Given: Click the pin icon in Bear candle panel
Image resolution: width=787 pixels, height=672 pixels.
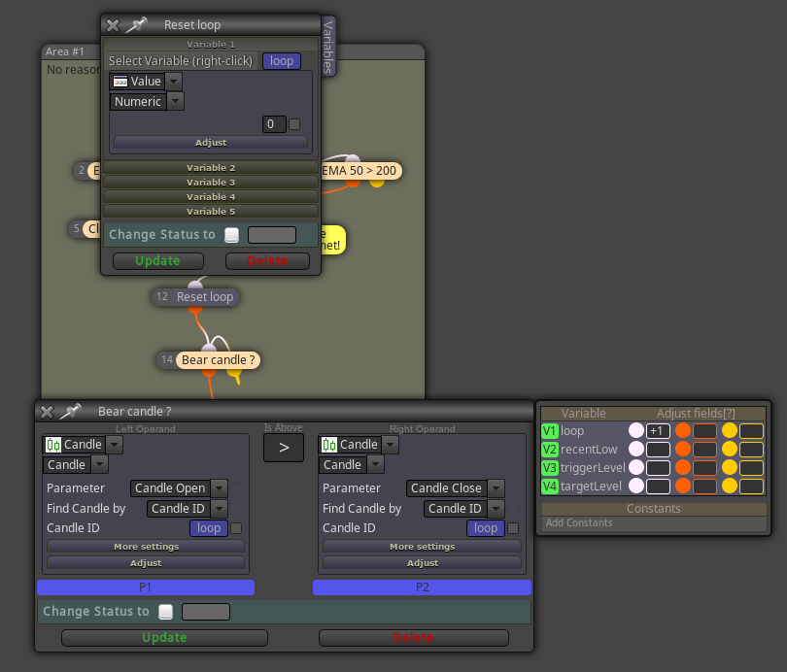Looking at the screenshot, I should coord(70,411).
